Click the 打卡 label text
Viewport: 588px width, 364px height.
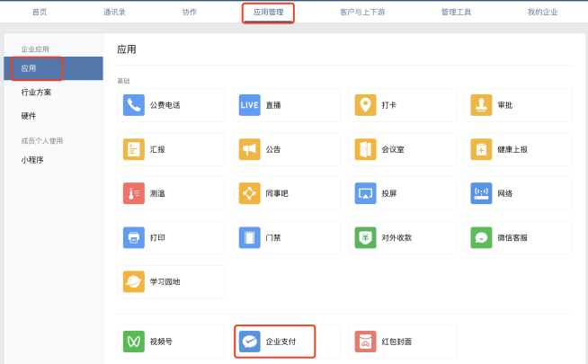(x=389, y=105)
